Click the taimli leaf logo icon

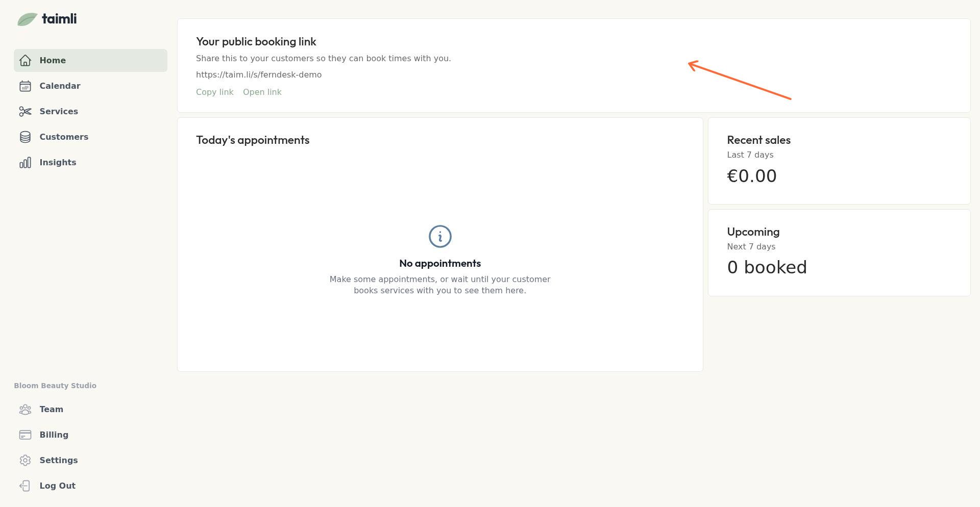coord(27,19)
